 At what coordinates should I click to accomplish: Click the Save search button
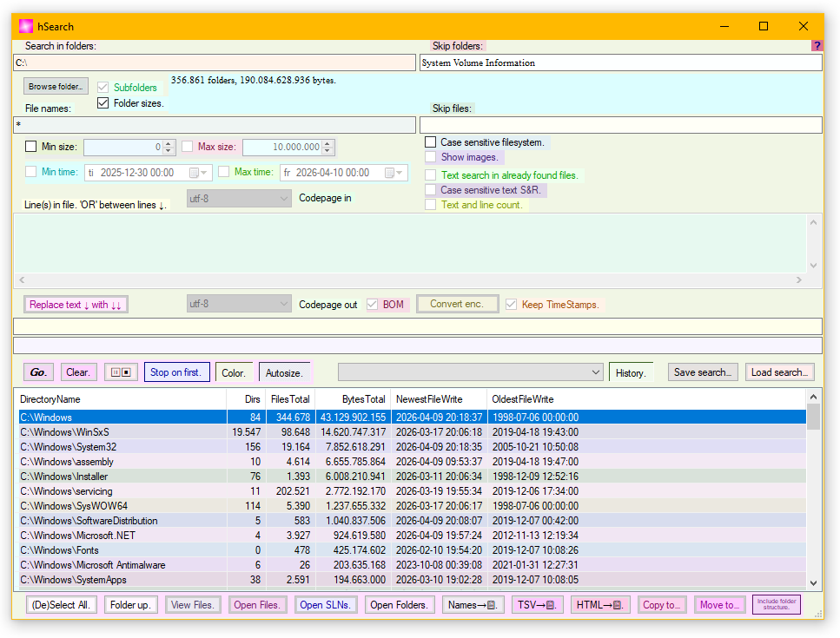tap(703, 372)
